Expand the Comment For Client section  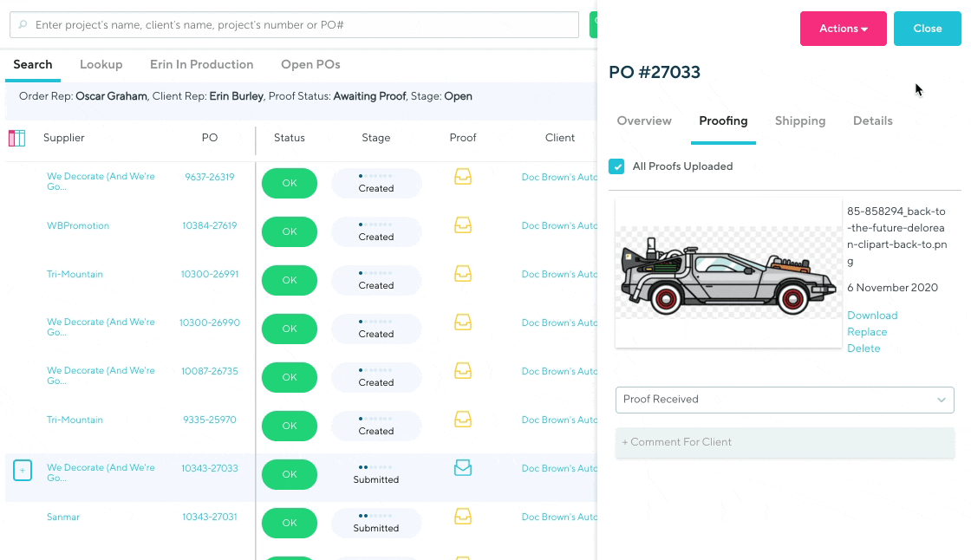784,442
